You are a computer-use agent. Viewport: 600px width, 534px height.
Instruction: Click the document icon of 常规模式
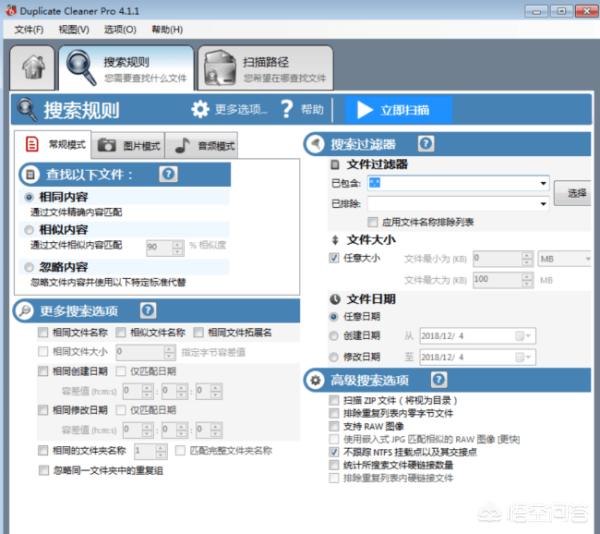point(31,144)
